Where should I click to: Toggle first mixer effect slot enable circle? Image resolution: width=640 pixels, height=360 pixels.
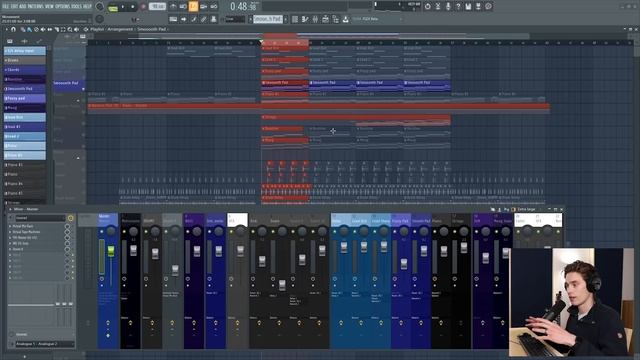67,226
